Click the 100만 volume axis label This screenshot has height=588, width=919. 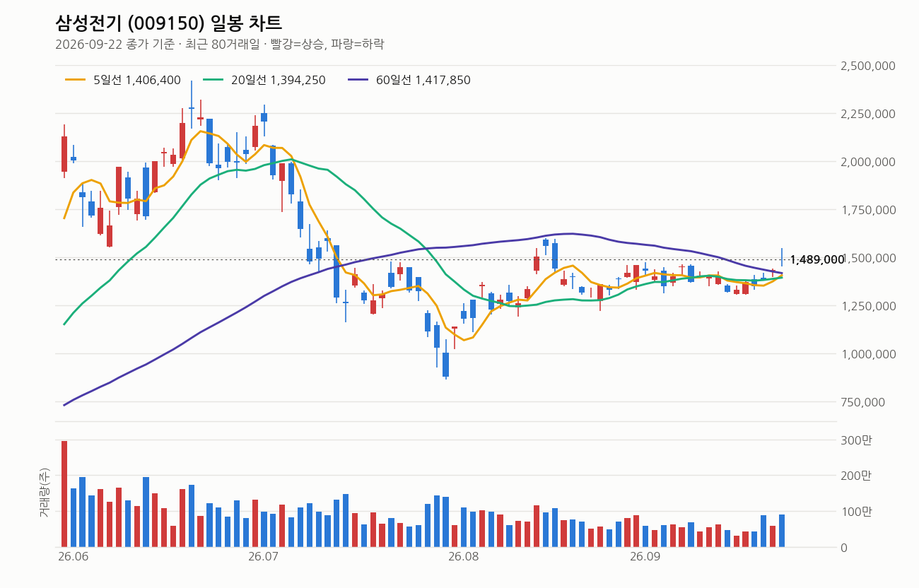click(857, 511)
